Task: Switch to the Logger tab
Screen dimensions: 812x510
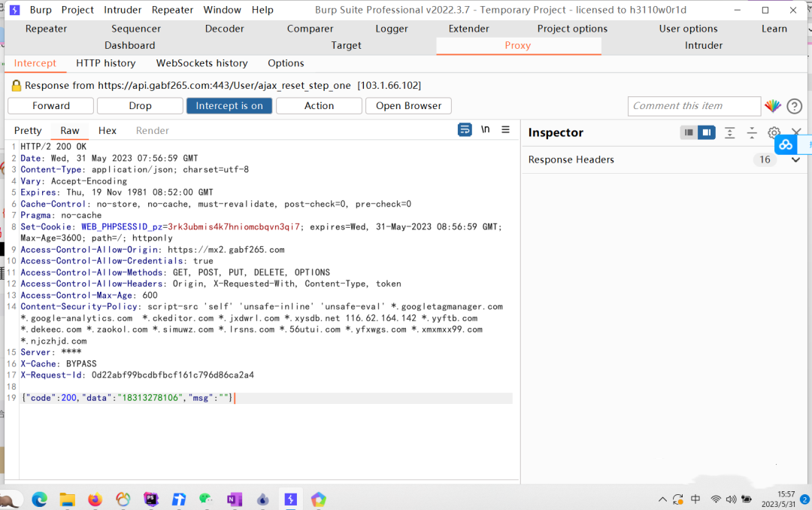Action: coord(392,29)
